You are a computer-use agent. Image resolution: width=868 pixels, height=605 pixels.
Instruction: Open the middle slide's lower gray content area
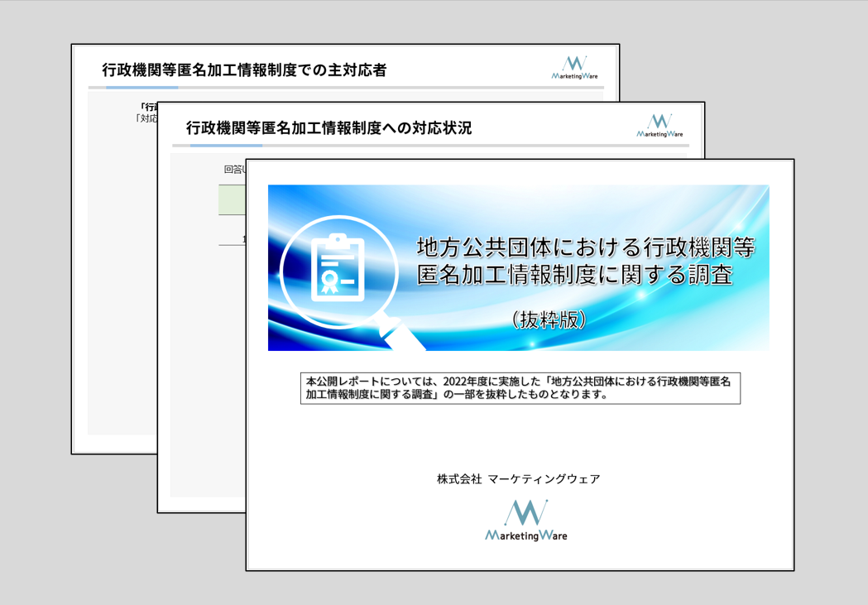[x=207, y=414]
